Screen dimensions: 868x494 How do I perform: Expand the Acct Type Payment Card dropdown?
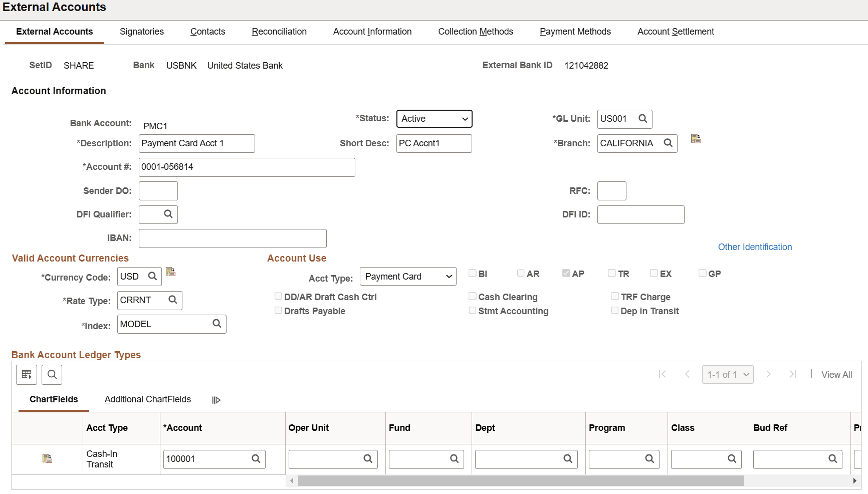click(x=408, y=277)
